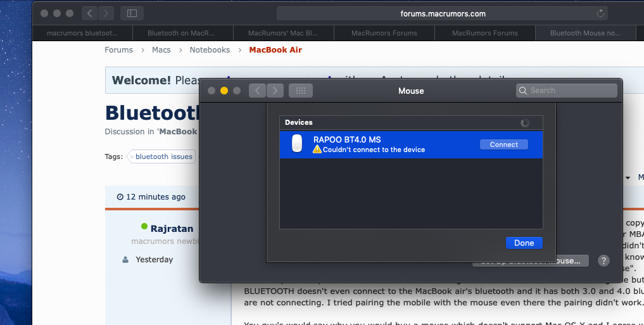Click the Devices list header
The image size is (644, 325).
(x=411, y=122)
